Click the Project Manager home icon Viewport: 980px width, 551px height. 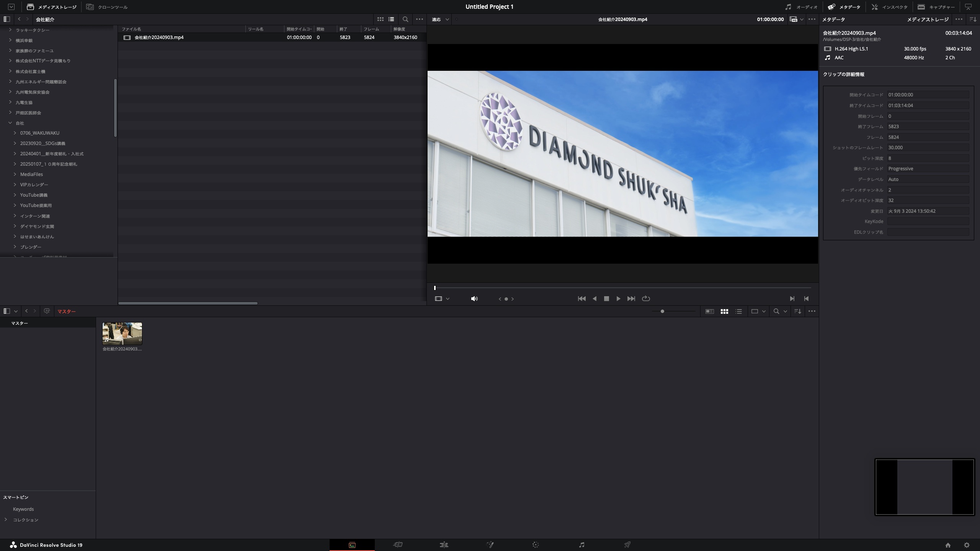(x=948, y=545)
